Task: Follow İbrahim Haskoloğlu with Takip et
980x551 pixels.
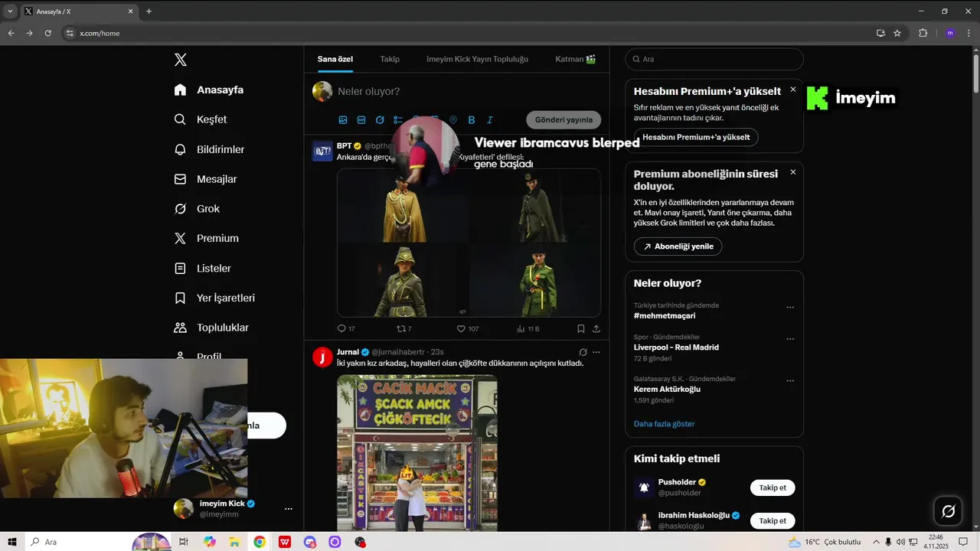Action: point(773,520)
